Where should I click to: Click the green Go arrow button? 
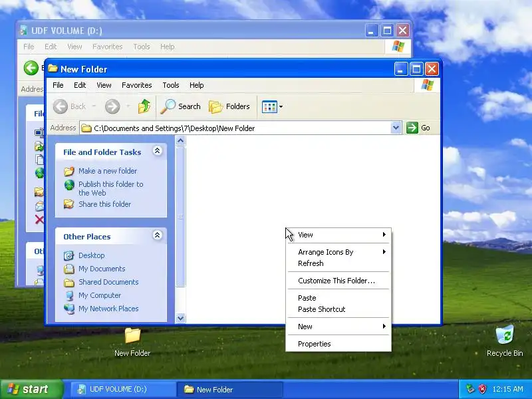(412, 128)
